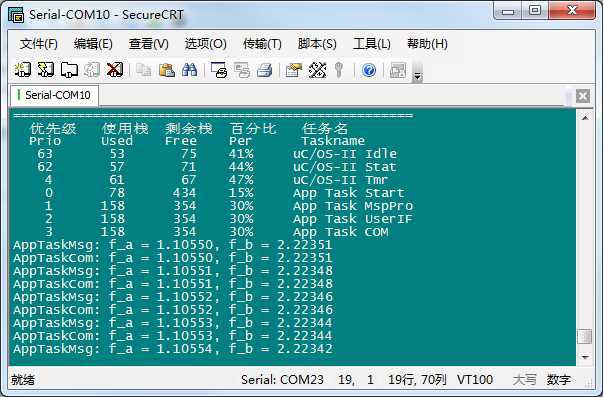
Task: Click '19行, 70列' status bar entry
Action: click(417, 380)
